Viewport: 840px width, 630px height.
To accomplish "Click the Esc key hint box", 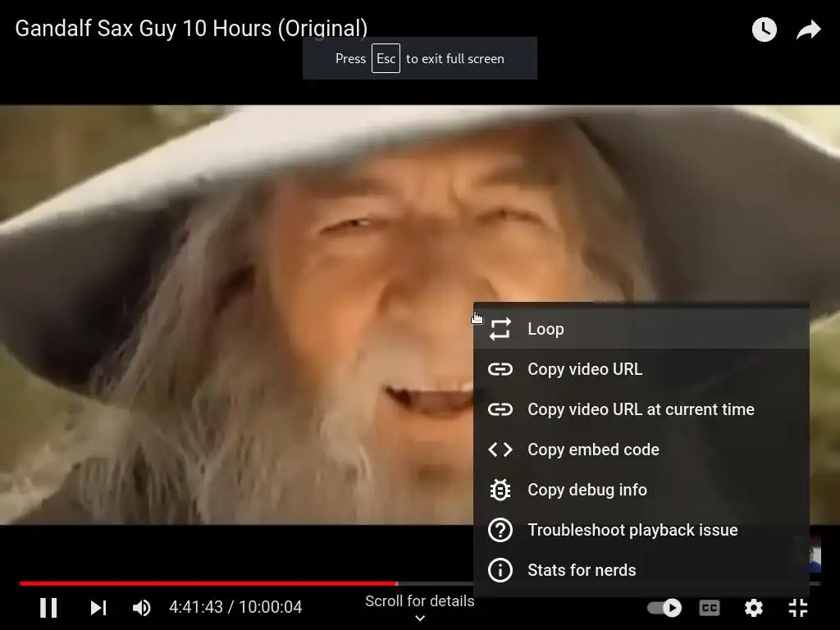I will pos(386,58).
